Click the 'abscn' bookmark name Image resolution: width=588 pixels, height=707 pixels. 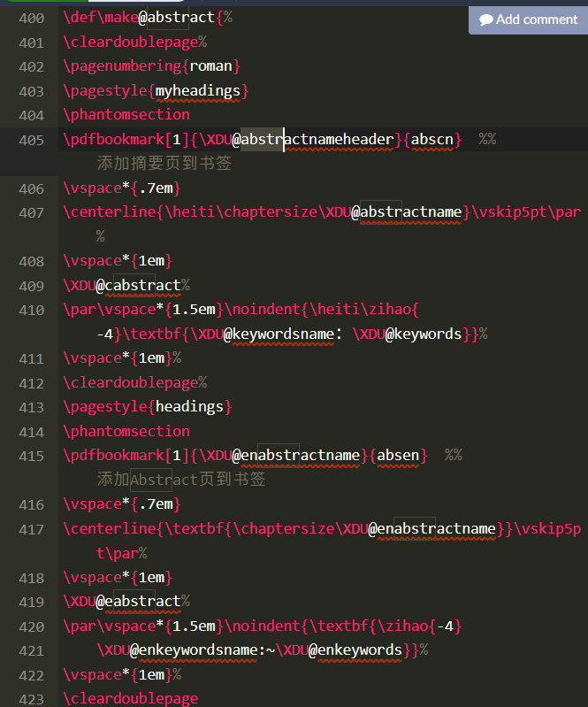(x=432, y=139)
